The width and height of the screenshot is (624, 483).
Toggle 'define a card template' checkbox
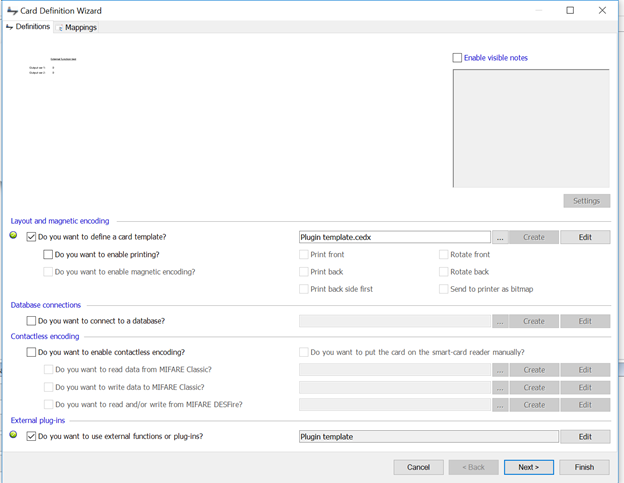tap(32, 237)
